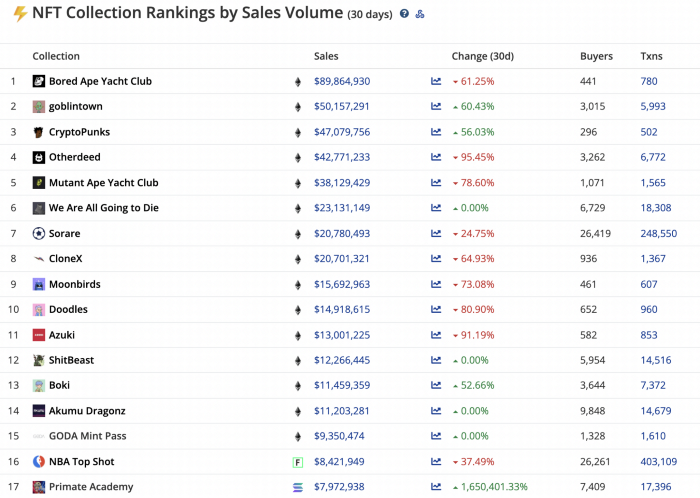Image resolution: width=700 pixels, height=498 pixels.
Task: Click Ethereum icon on Moonbirds row
Action: pos(298,285)
